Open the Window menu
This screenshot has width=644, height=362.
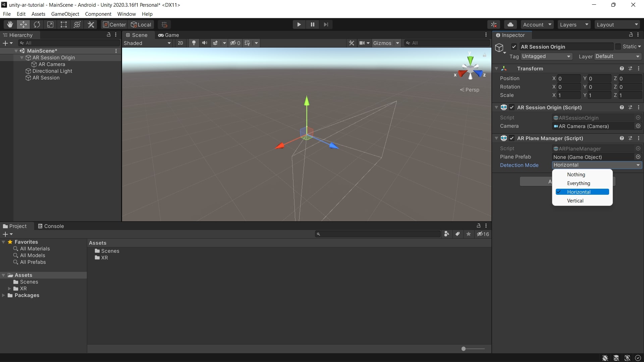click(126, 14)
